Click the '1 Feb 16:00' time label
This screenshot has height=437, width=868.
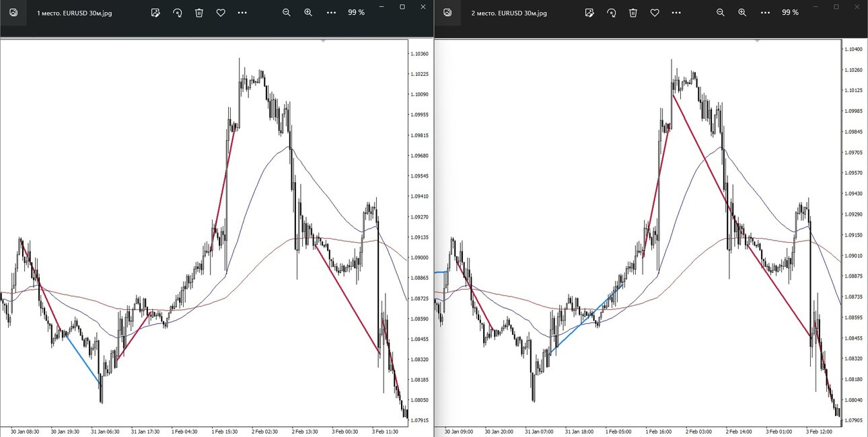659,432
